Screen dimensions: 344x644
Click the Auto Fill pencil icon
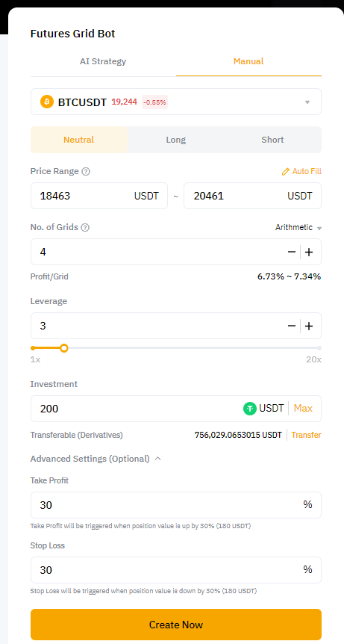(286, 172)
